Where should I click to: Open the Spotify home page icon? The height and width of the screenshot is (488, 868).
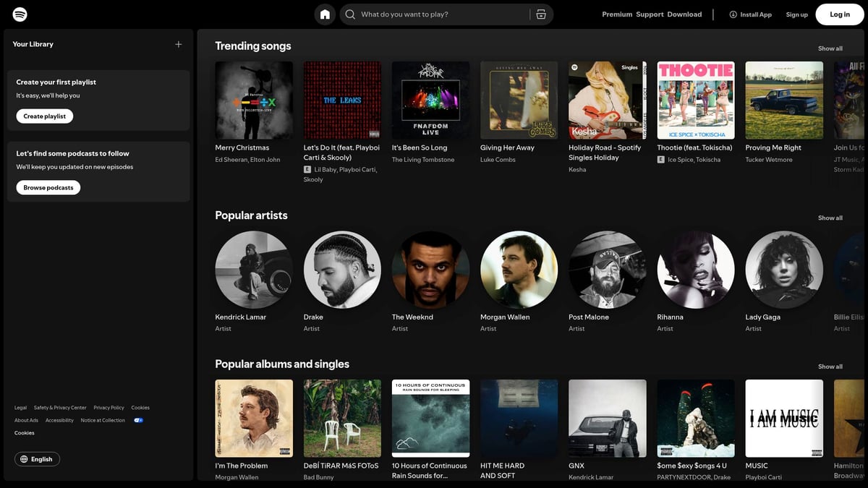pos(324,14)
